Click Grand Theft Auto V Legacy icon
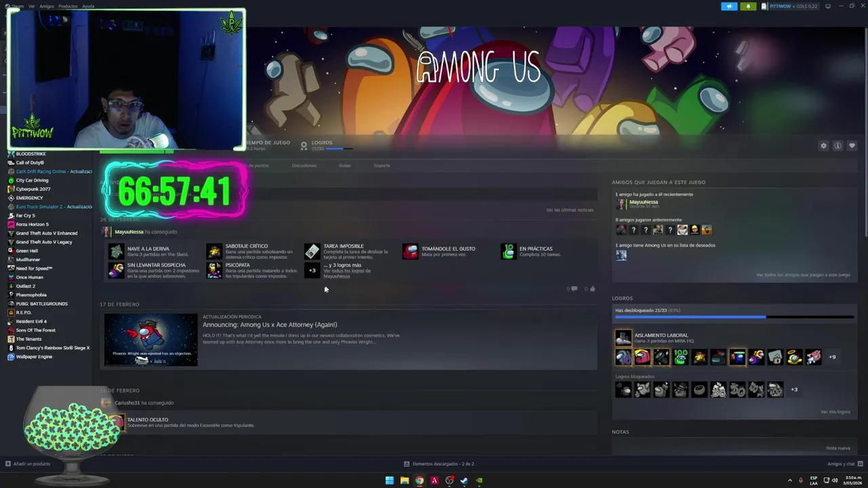 click(x=11, y=242)
